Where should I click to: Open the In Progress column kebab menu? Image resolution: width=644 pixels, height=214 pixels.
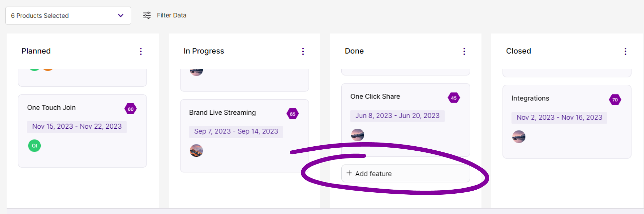(x=303, y=51)
